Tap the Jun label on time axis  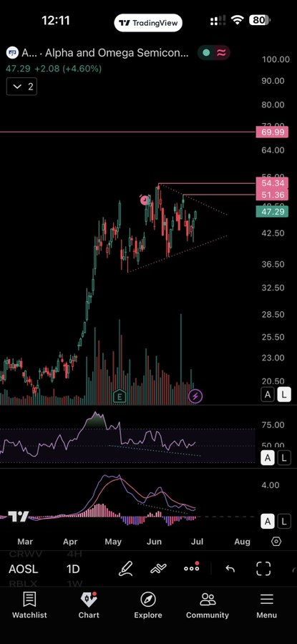point(154,542)
